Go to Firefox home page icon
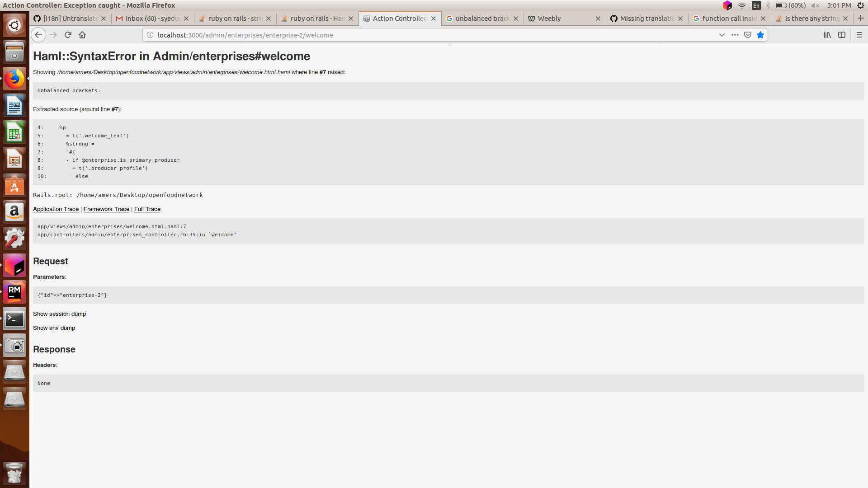This screenshot has height=488, width=868. point(82,35)
